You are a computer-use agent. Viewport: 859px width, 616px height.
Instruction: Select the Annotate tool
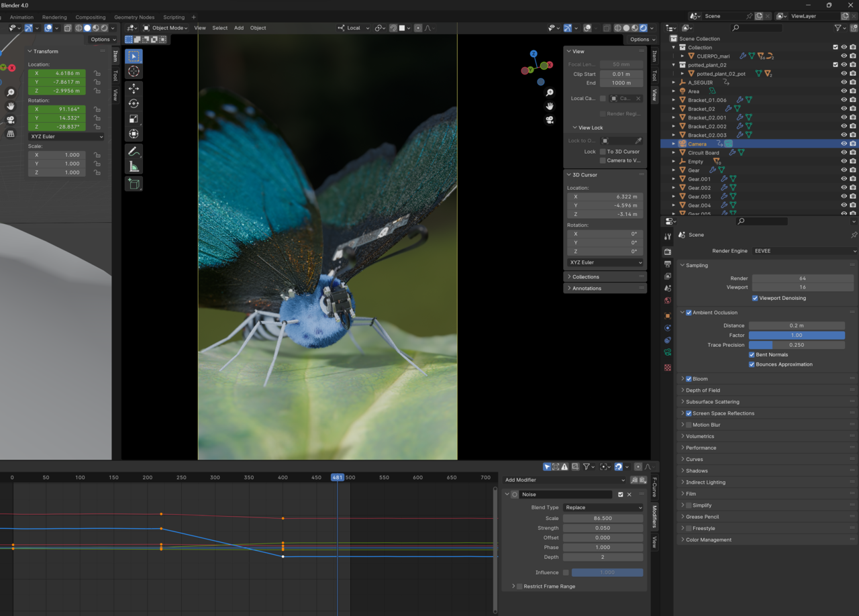pos(134,152)
